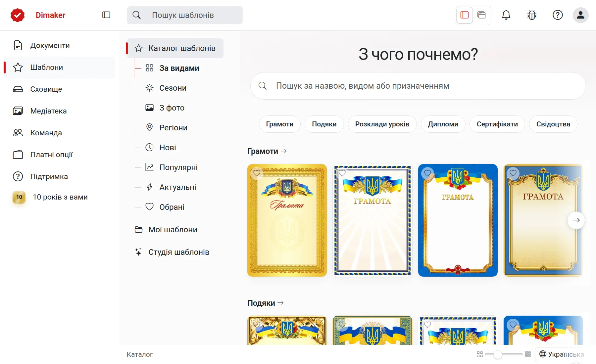Open Підтримка support section
596x364 pixels.
(x=59, y=176)
